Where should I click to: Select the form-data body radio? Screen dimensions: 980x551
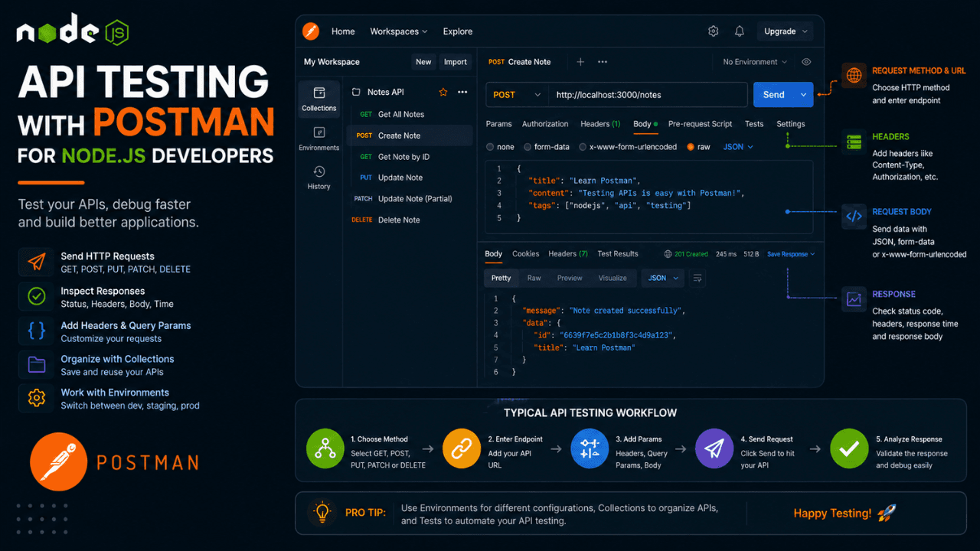coord(528,147)
